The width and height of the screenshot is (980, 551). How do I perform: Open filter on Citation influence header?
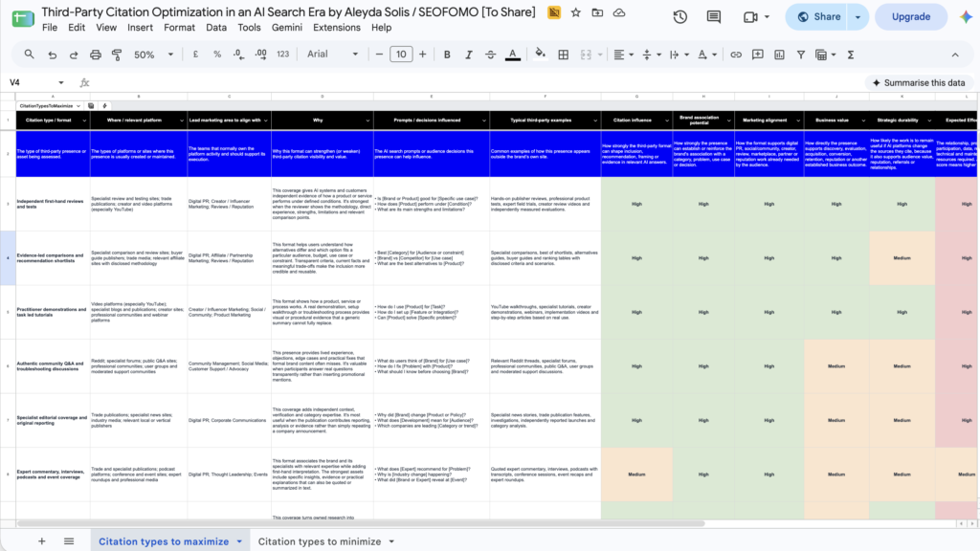click(x=666, y=121)
